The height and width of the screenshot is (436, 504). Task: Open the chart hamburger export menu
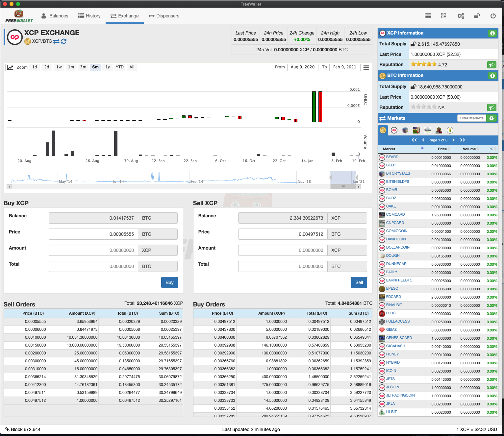pyautogui.click(x=366, y=67)
